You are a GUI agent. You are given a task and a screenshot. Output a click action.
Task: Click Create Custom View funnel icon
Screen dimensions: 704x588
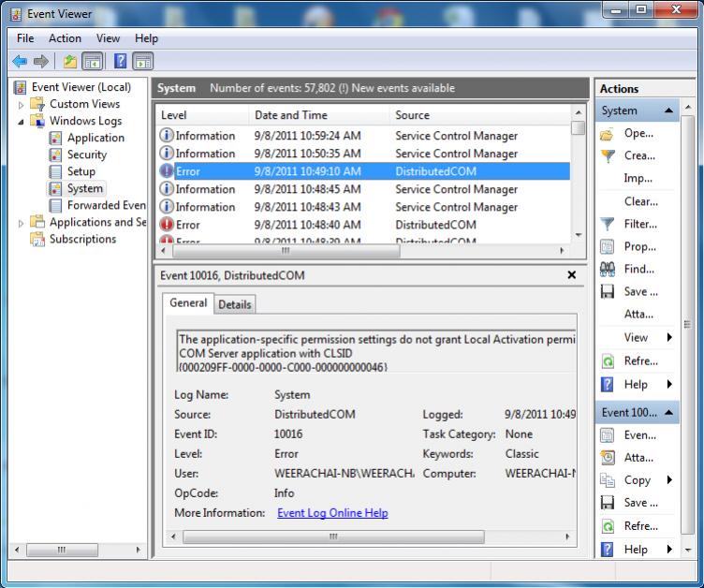607,156
